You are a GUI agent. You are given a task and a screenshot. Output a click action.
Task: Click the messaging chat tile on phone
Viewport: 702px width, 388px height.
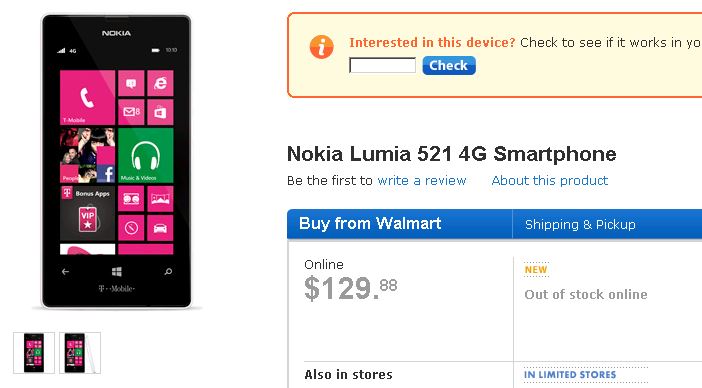131,83
